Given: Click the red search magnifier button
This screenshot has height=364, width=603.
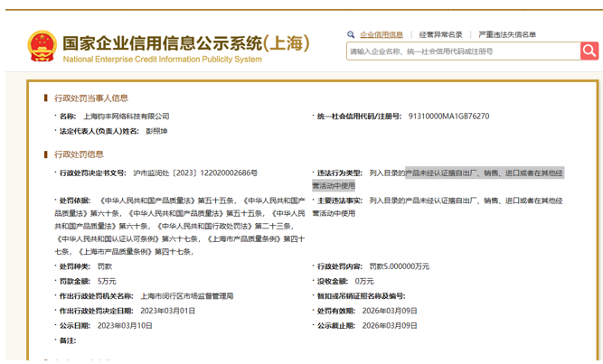Looking at the screenshot, I should point(589,51).
